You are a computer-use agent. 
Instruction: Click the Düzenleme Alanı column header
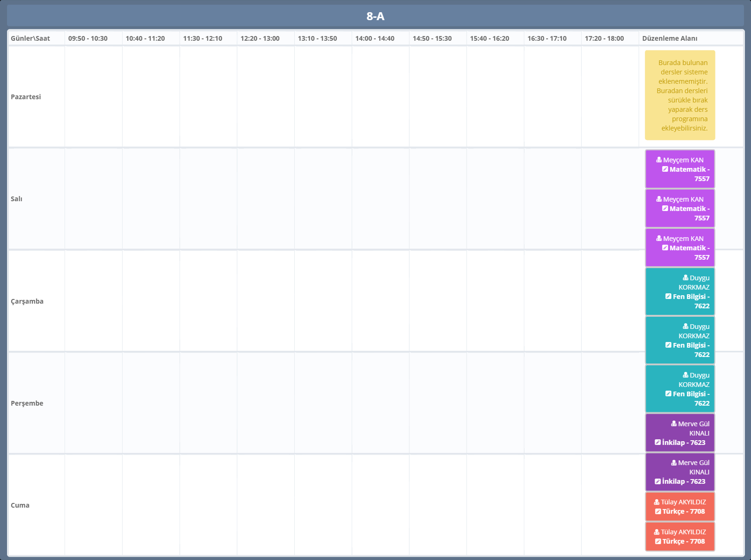(670, 38)
